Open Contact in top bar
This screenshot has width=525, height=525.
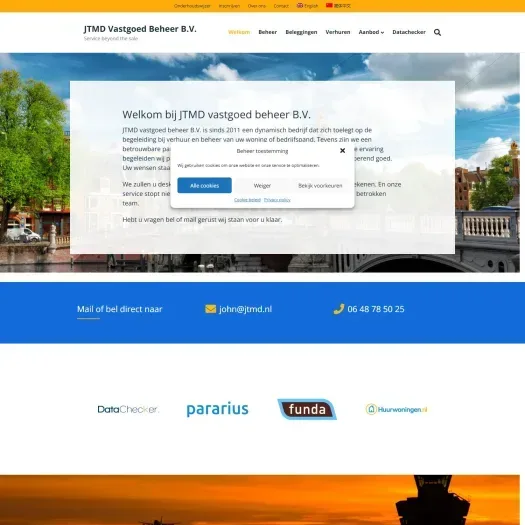pos(281,6)
